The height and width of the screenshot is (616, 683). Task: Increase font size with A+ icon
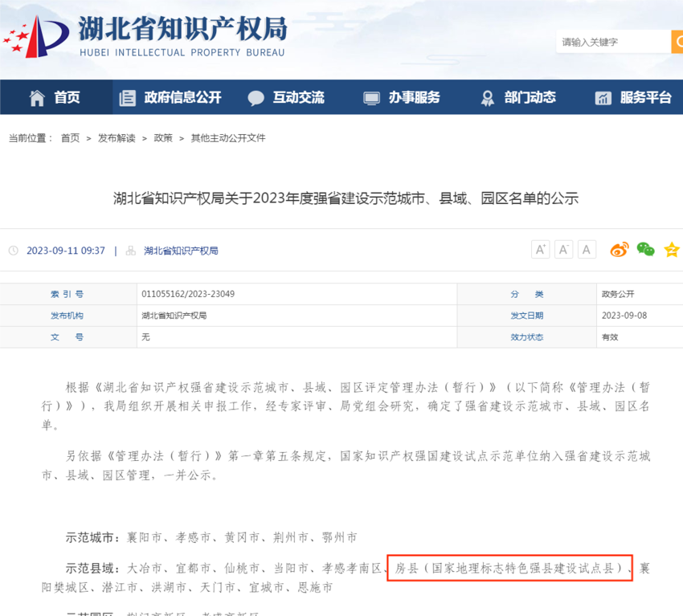point(541,250)
